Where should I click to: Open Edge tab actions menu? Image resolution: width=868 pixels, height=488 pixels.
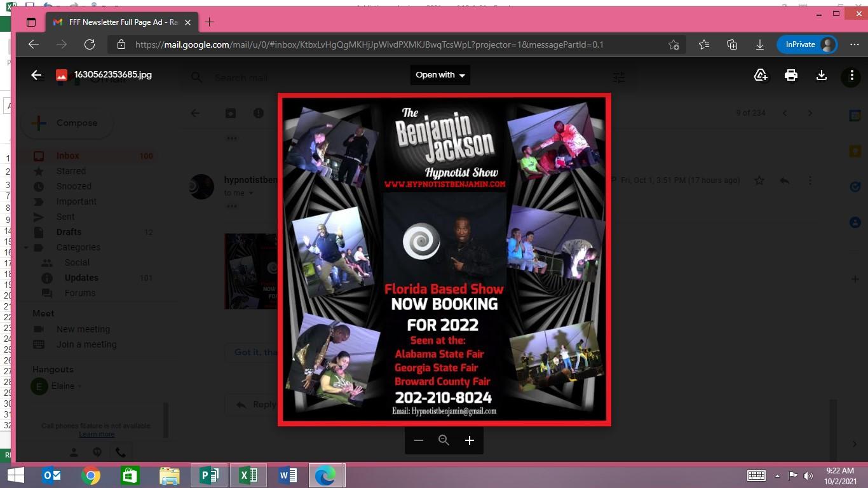tap(31, 22)
